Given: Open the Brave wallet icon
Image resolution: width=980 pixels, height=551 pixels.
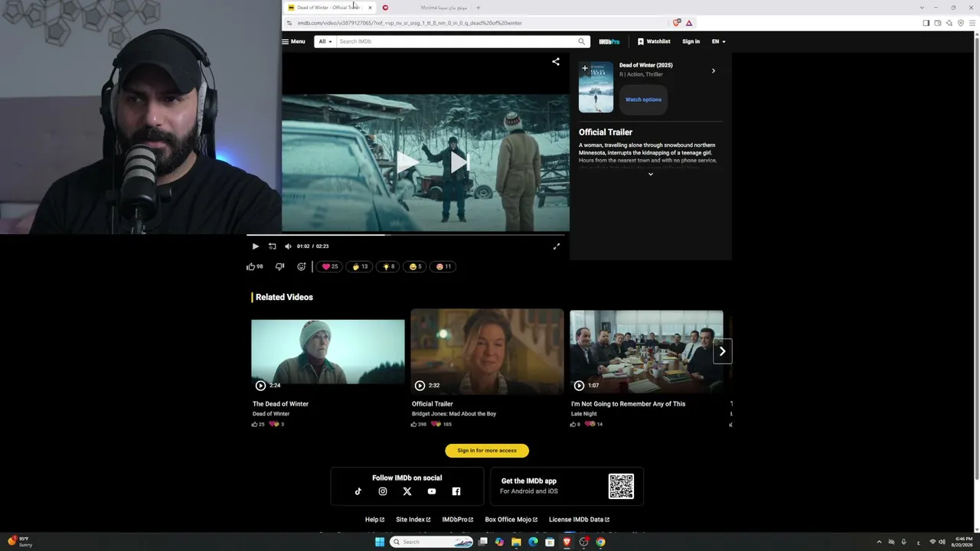Looking at the screenshot, I should click(938, 23).
